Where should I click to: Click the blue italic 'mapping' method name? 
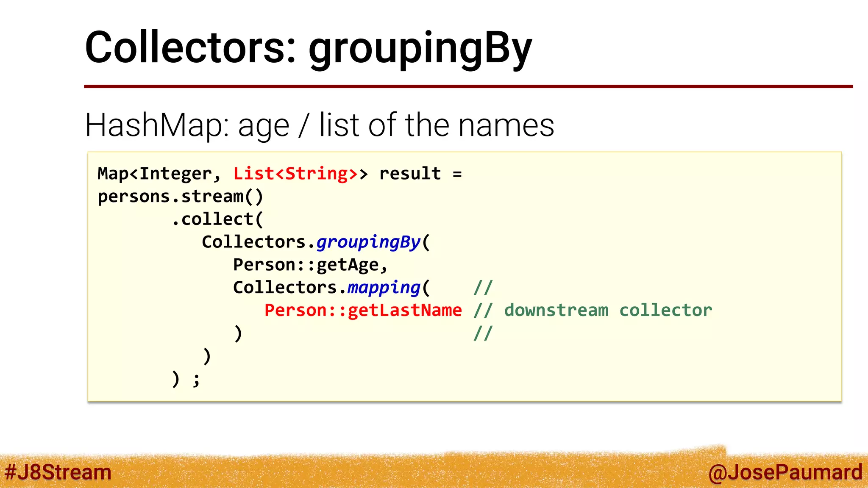click(384, 288)
